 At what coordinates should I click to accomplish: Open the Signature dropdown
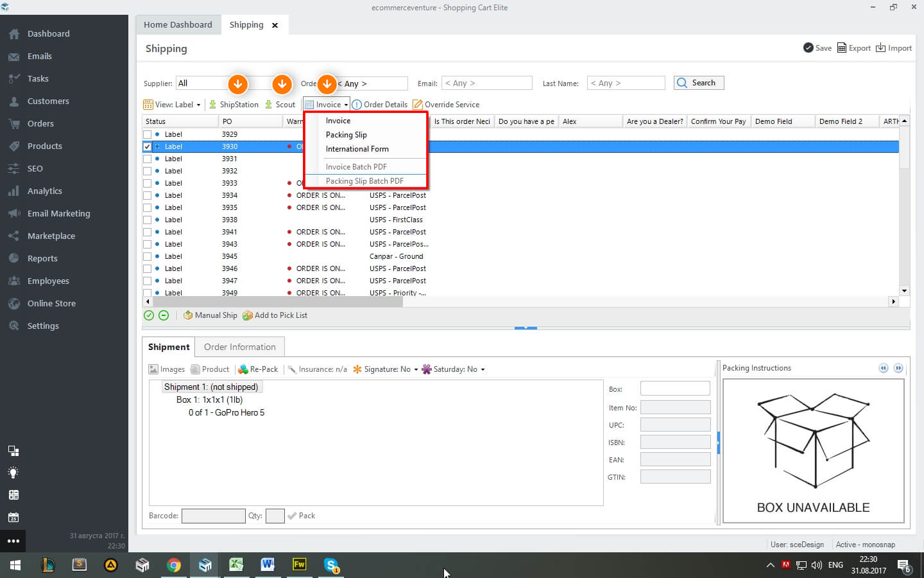[386, 369]
